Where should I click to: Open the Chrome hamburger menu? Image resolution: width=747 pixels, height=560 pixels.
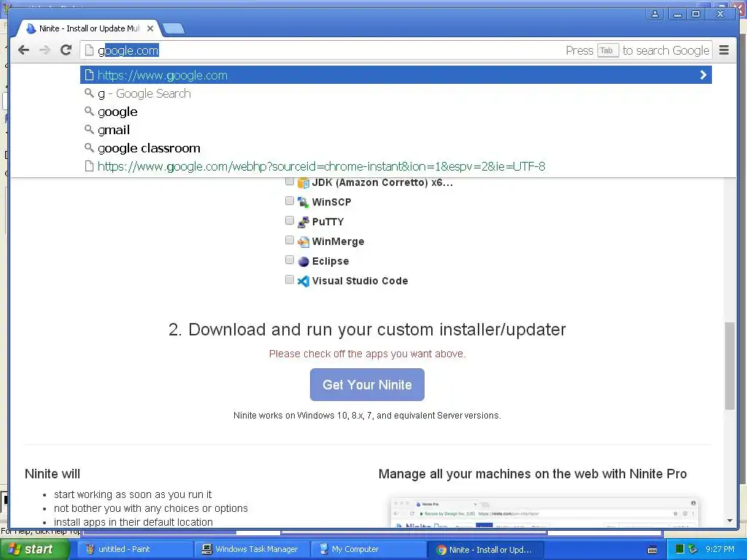724,50
